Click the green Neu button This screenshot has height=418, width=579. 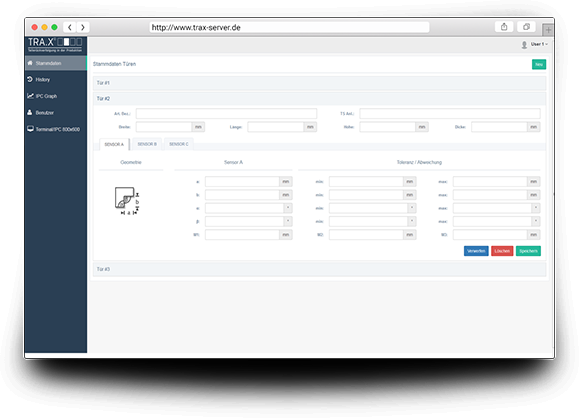click(x=539, y=64)
